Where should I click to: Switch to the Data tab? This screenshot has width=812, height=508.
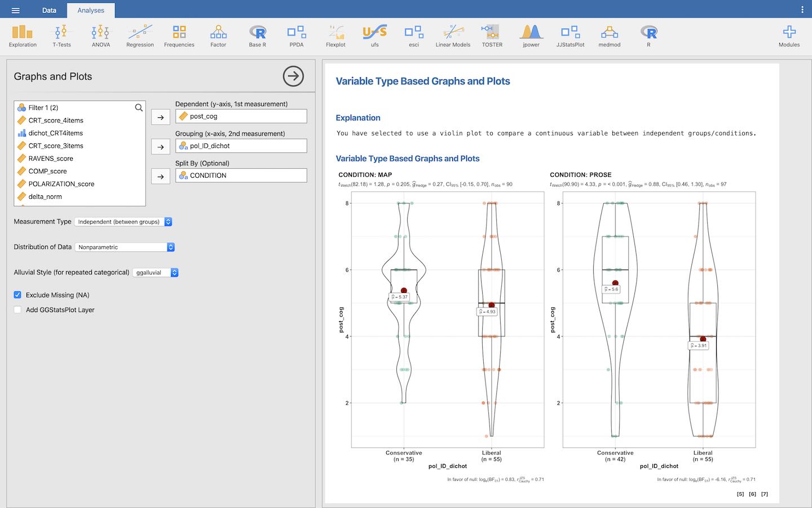tap(49, 10)
